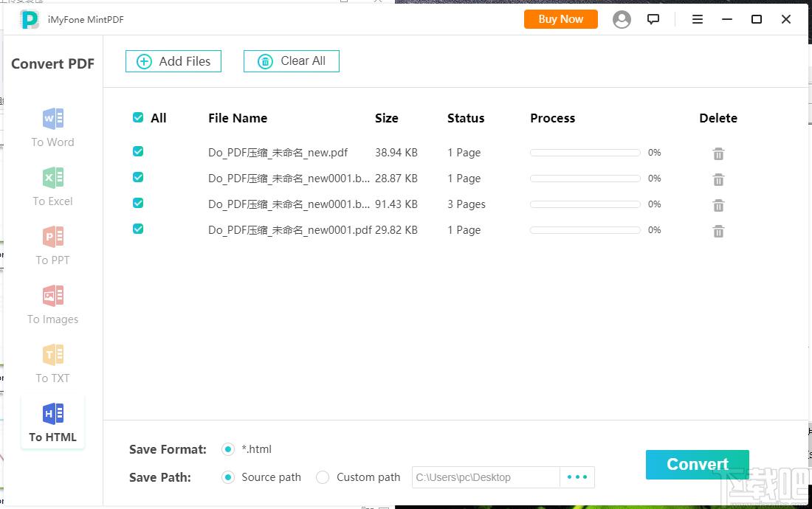Select the To Excel conversion icon

pyautogui.click(x=53, y=178)
